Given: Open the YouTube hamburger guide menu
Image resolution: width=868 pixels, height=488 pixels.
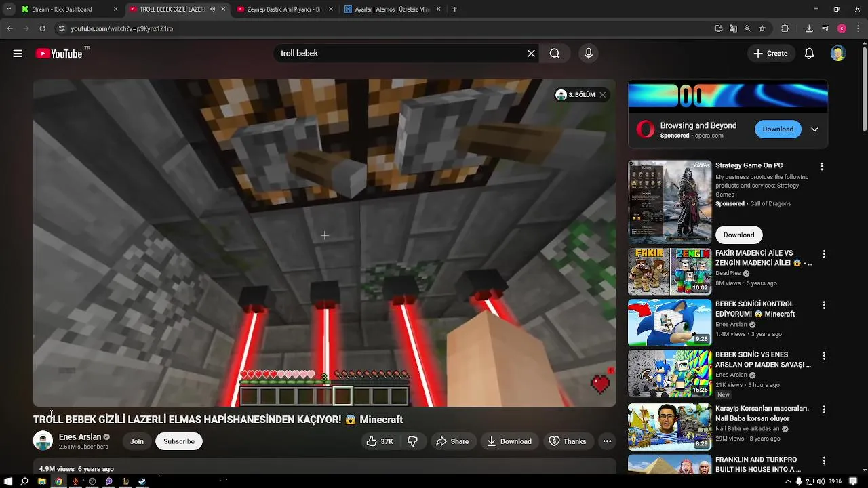Looking at the screenshot, I should click(x=18, y=54).
